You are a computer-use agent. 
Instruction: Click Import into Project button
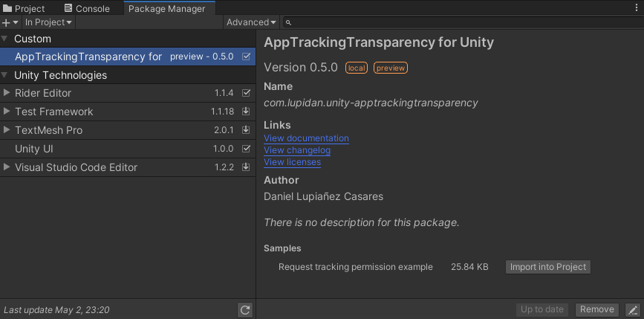[548, 267]
